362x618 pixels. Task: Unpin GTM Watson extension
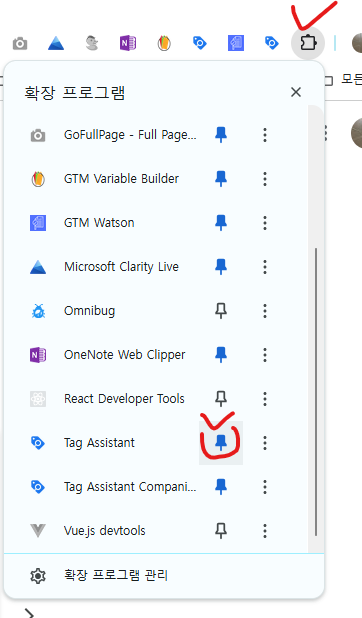(x=221, y=223)
